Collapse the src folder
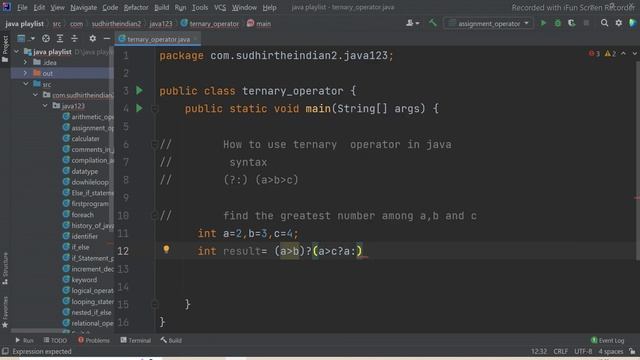640x360 pixels. coord(26,84)
